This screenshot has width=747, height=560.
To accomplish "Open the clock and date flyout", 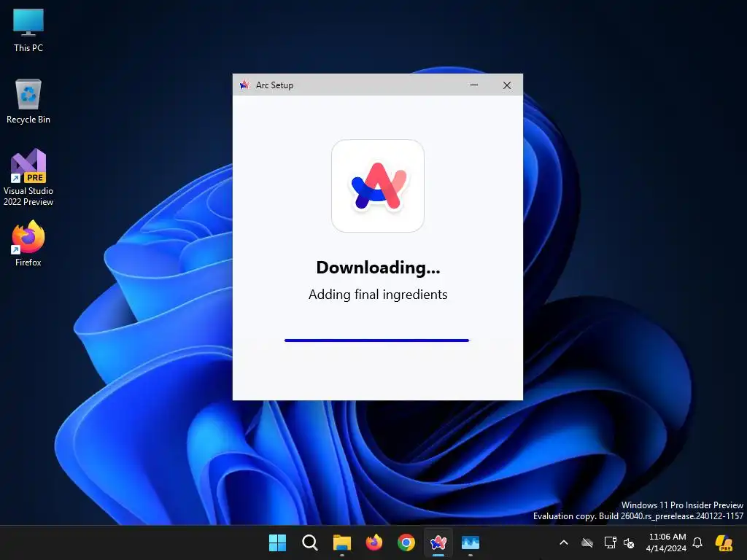I will [x=667, y=542].
